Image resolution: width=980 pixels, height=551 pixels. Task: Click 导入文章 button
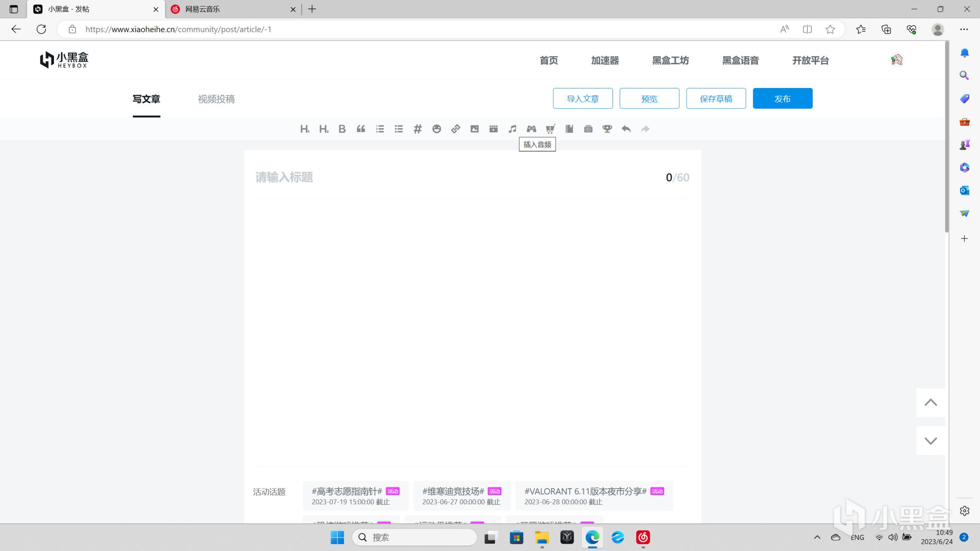(583, 99)
